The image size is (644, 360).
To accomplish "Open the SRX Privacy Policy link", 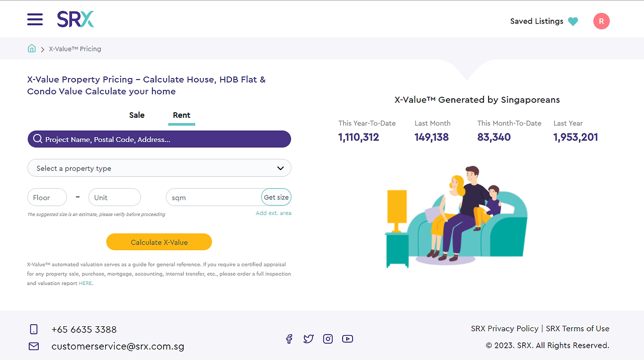I will coord(505,328).
